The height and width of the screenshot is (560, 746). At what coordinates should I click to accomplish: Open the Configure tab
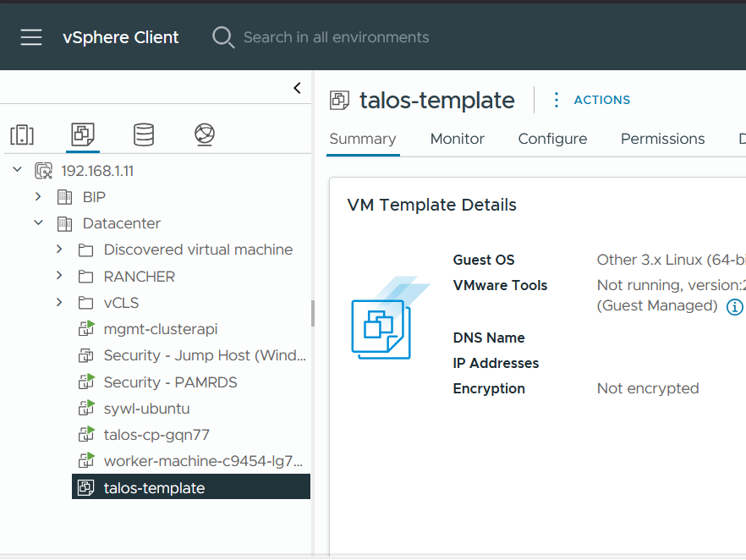(x=552, y=139)
